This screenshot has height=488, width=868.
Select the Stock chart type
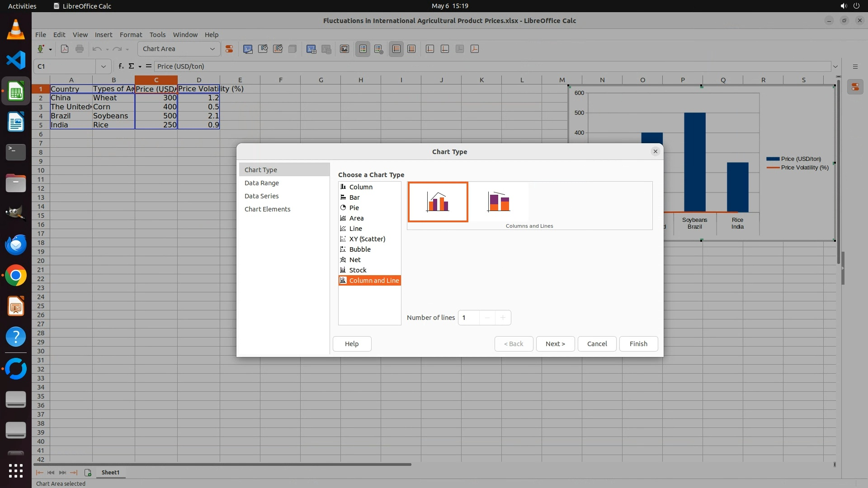click(x=357, y=270)
